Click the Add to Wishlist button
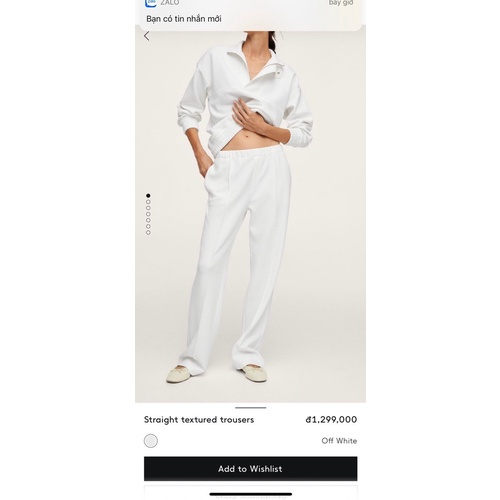500x500 pixels. pos(250,469)
